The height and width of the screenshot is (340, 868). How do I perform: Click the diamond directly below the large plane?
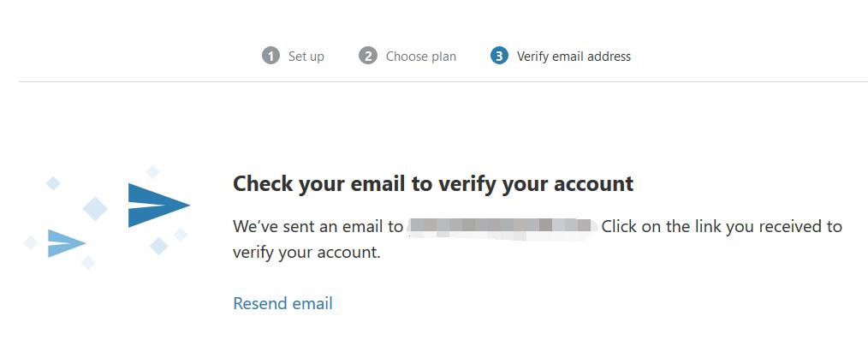click(159, 246)
